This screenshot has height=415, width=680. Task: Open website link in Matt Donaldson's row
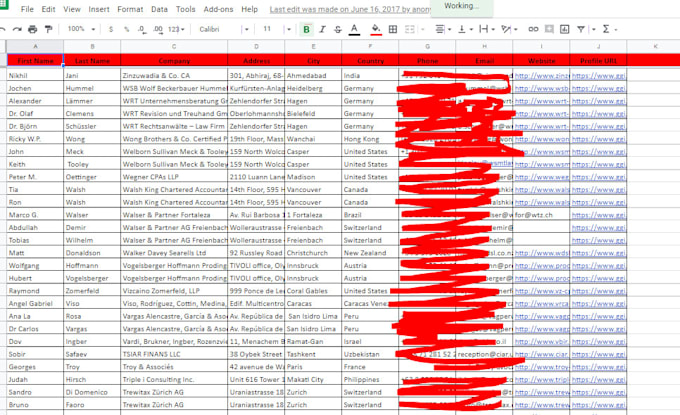coord(542,253)
